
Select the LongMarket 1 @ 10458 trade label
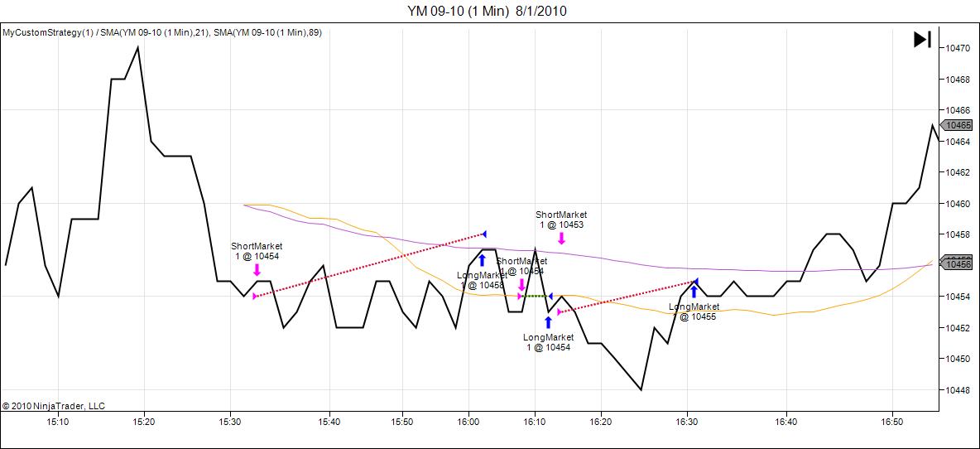[482, 279]
